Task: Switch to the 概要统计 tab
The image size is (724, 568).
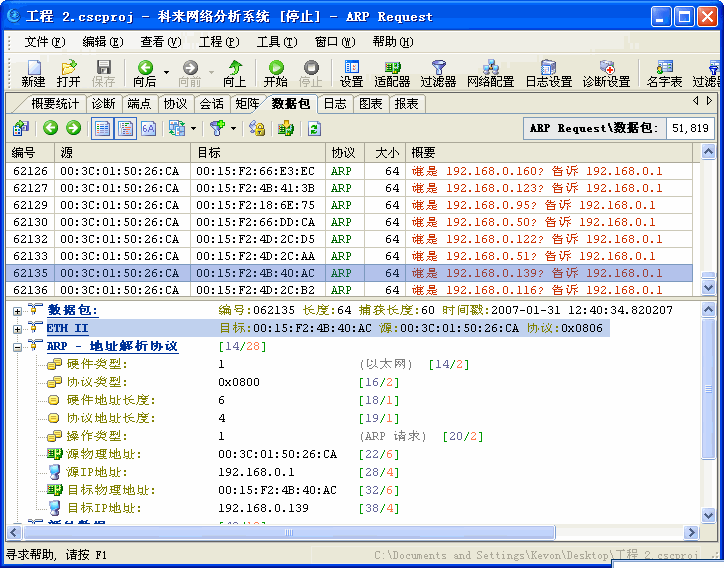Action: 55,104
